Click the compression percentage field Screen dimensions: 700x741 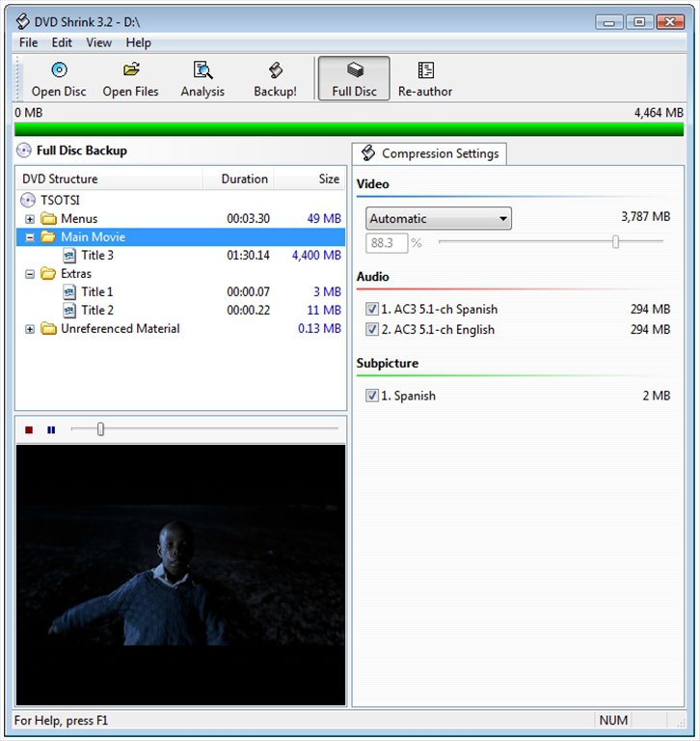(387, 243)
